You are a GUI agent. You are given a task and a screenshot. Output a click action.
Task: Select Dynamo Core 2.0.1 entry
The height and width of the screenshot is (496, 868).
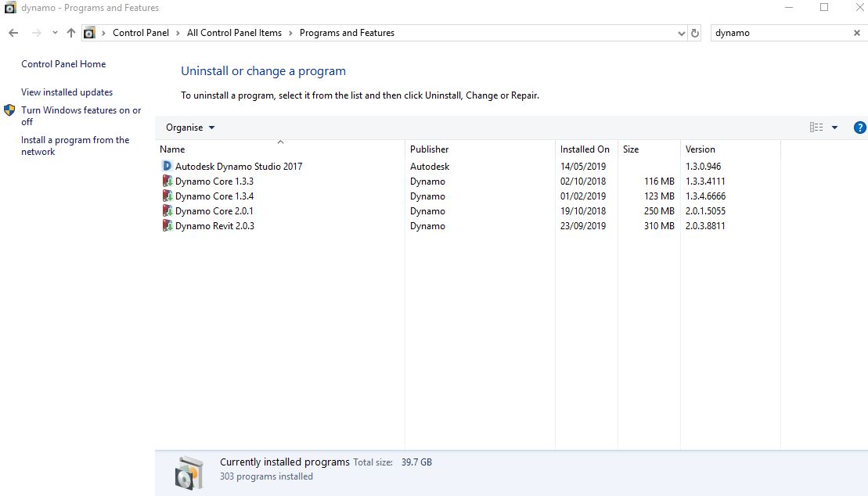(x=214, y=211)
